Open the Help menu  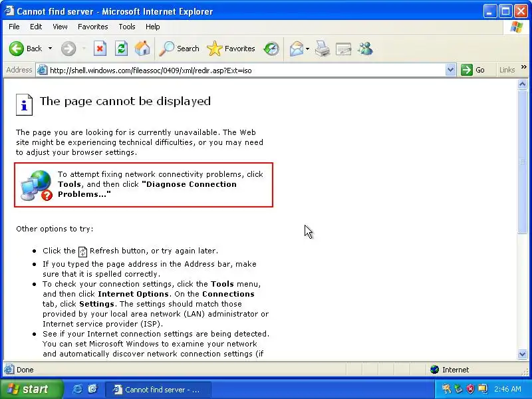point(153,27)
